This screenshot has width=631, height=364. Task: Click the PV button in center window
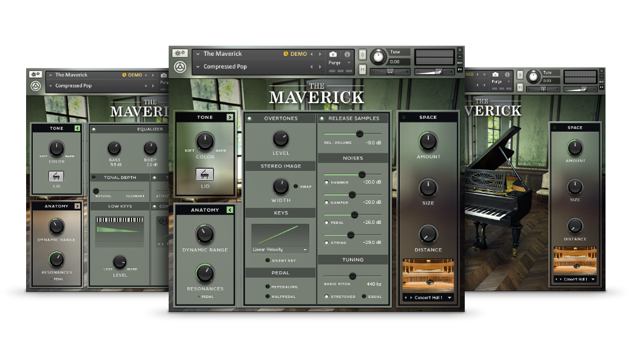coord(459,70)
